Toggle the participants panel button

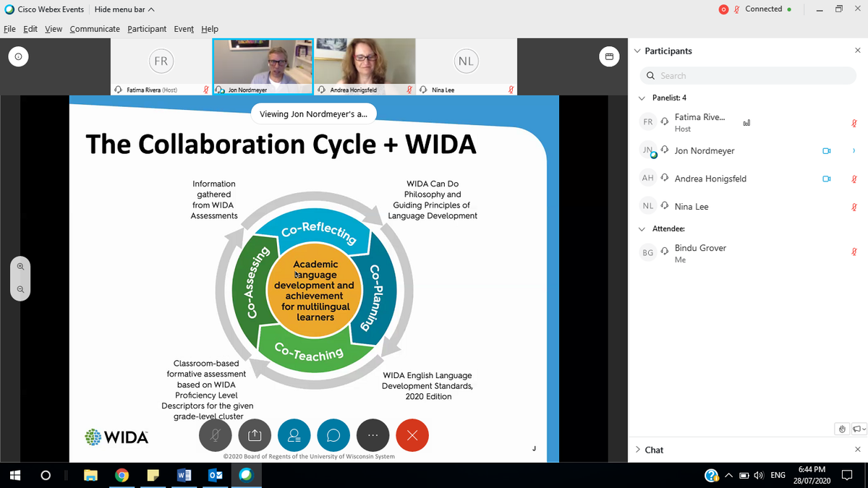pos(294,435)
